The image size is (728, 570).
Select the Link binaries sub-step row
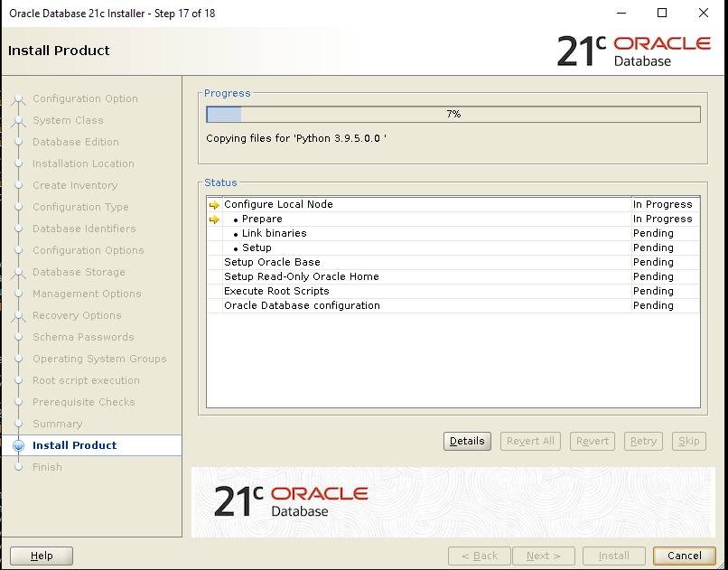click(x=453, y=233)
